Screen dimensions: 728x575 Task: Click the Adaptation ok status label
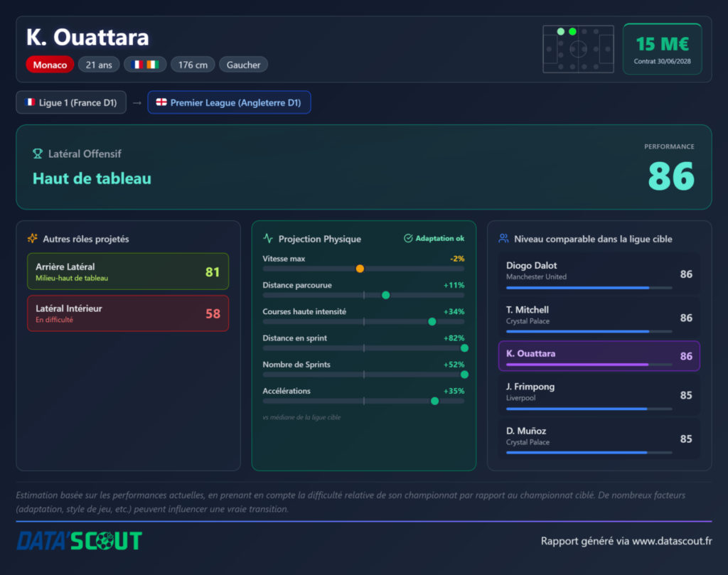(439, 238)
